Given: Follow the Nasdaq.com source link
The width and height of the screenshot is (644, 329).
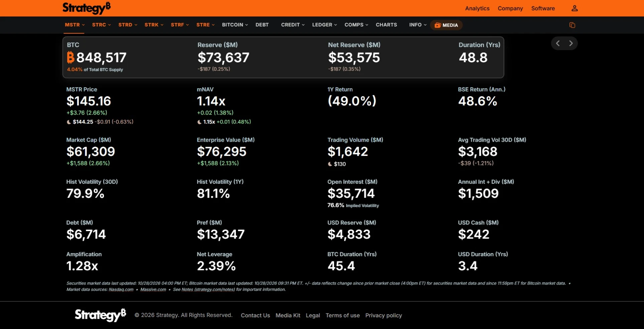Looking at the screenshot, I should tap(121, 290).
